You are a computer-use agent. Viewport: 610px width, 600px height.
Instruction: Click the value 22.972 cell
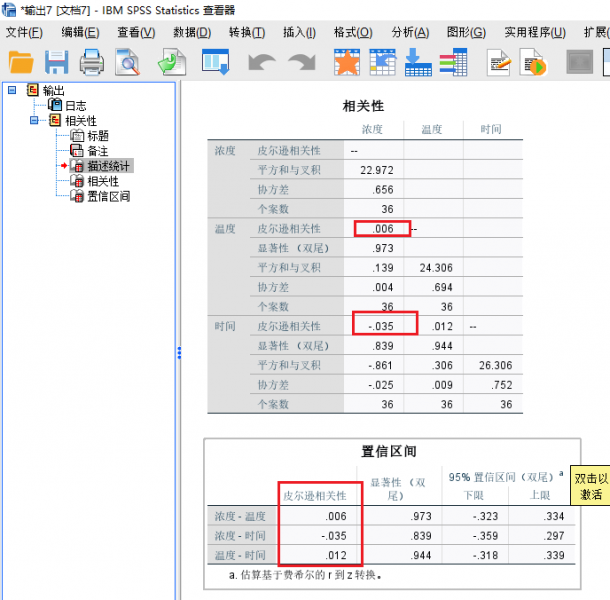(377, 170)
